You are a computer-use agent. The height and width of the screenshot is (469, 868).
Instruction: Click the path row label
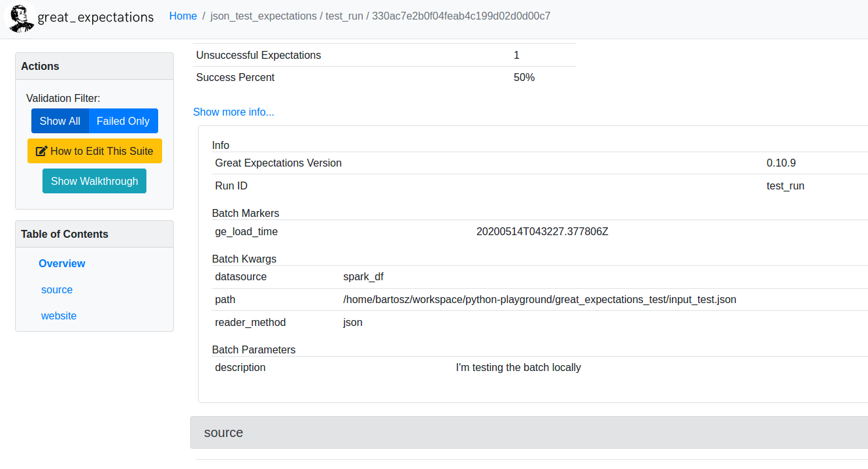[x=225, y=299]
